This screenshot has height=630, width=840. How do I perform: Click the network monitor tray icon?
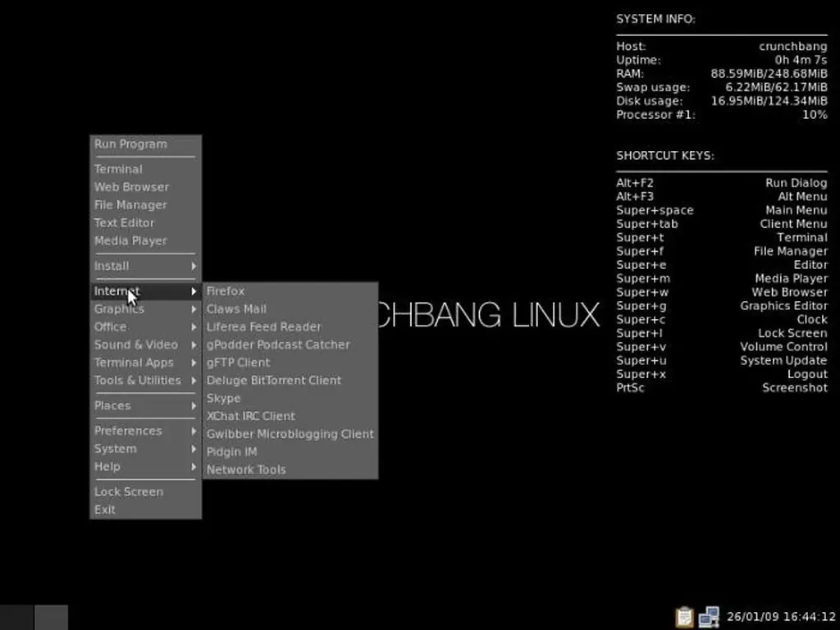709,617
